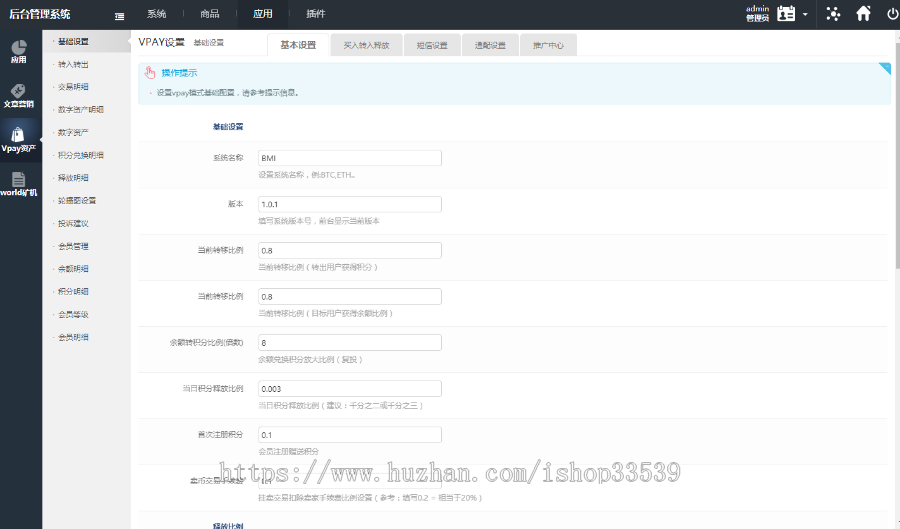900x529 pixels.
Task: Click the 版本 field containing 1.0.1
Action: click(x=350, y=204)
